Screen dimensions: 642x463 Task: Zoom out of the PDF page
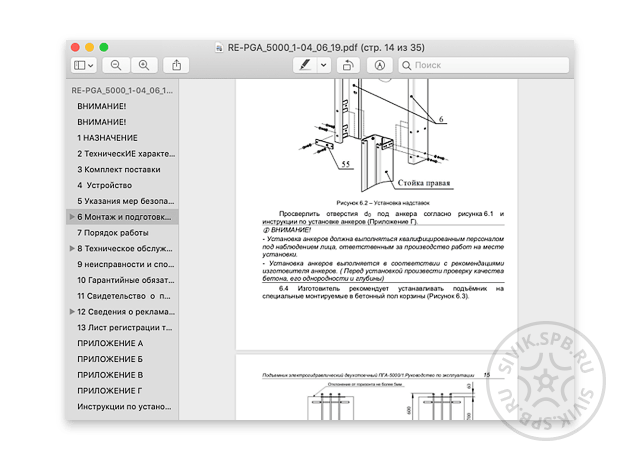tap(116, 65)
